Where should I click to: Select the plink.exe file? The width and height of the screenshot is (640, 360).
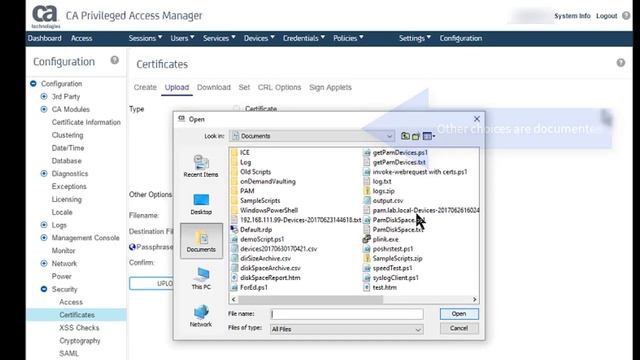tap(381, 239)
